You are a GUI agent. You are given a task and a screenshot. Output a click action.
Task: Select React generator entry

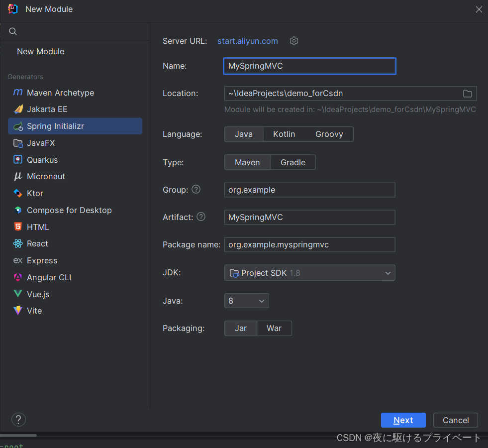pyautogui.click(x=75, y=243)
